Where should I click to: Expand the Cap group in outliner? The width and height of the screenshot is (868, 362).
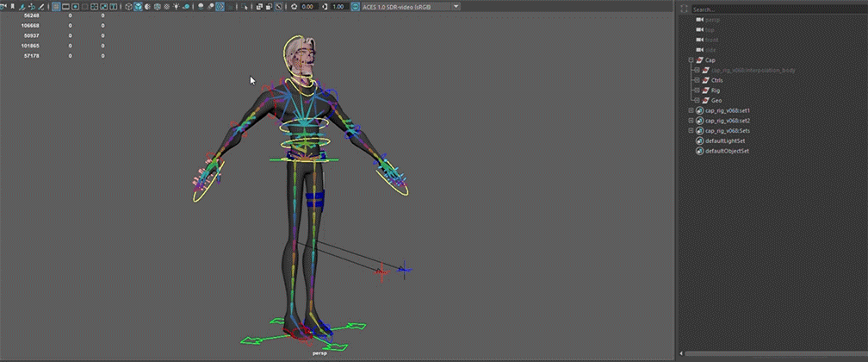[x=691, y=60]
